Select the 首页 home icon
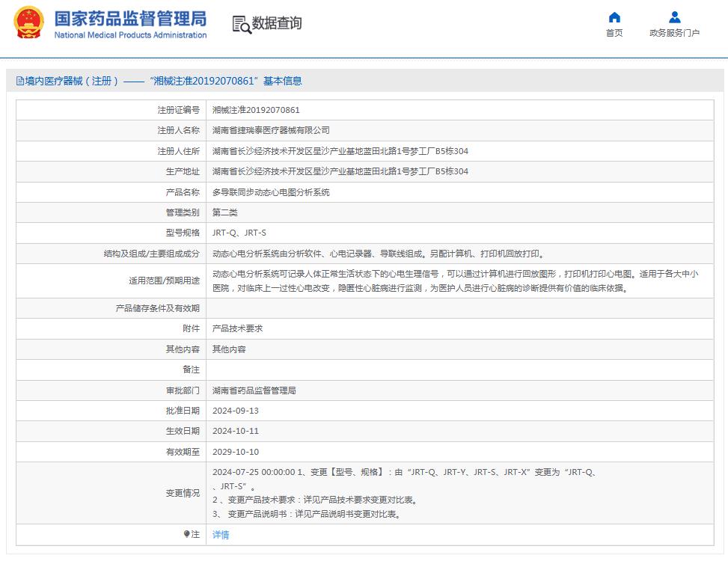This screenshot has height=570, width=728. pos(614,17)
